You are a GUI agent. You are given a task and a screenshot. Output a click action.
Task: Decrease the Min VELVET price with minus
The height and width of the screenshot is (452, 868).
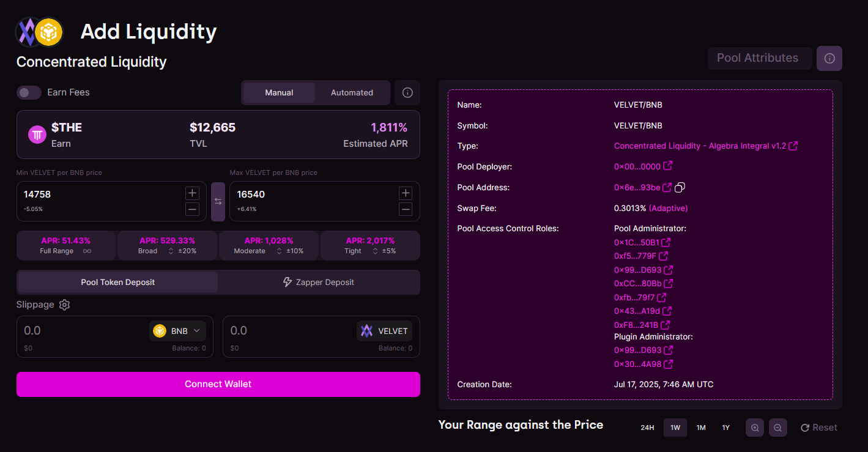192,210
